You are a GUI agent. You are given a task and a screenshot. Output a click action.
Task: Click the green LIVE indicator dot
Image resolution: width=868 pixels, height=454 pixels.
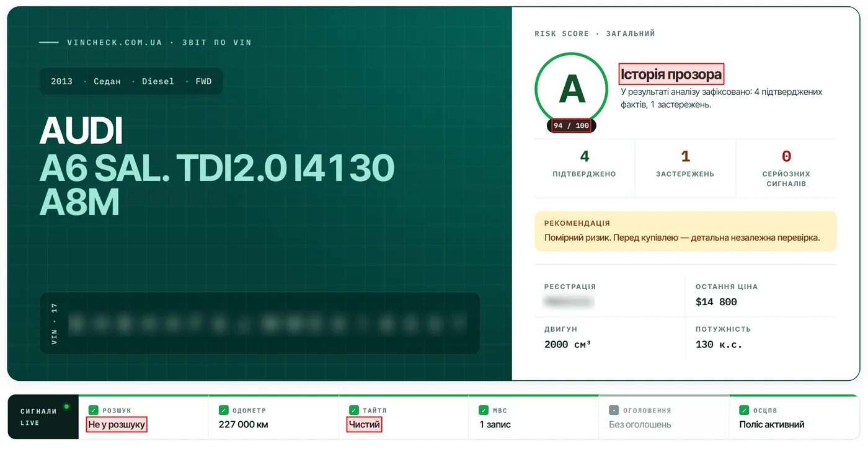tap(66, 407)
